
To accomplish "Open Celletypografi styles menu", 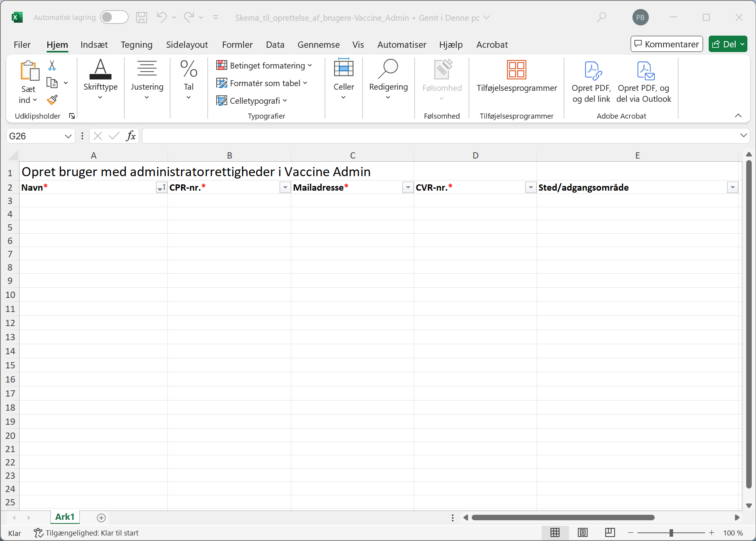I will [252, 101].
